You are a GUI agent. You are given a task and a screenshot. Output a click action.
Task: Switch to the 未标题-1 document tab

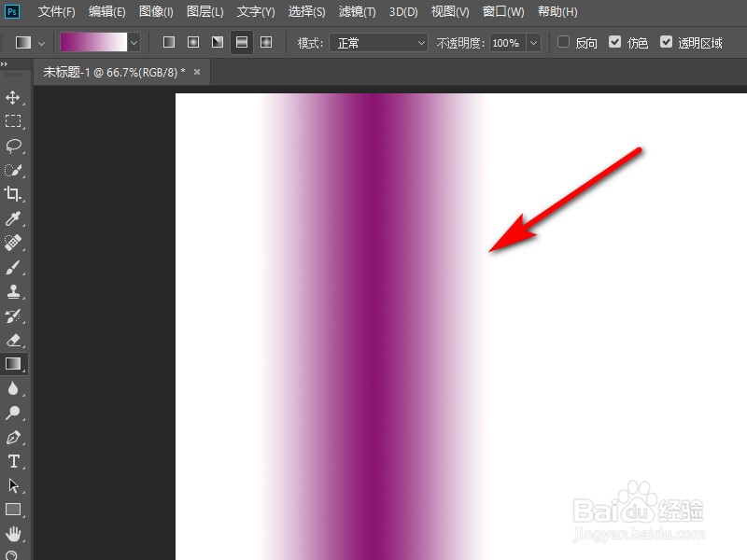coord(114,73)
